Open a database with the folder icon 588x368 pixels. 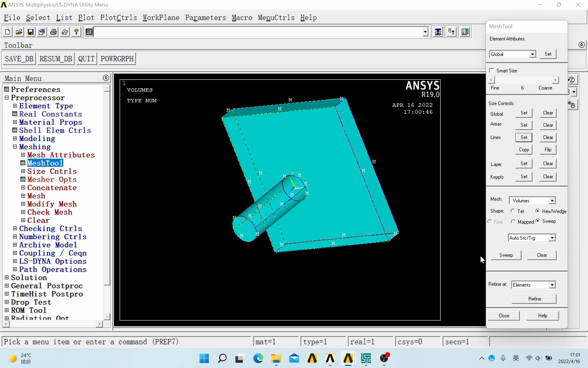pos(19,32)
